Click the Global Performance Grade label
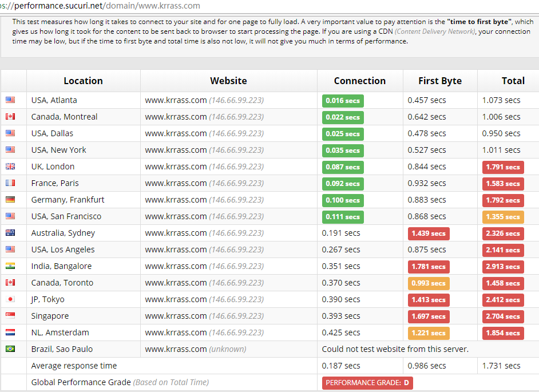Image resolution: width=539 pixels, height=392 pixels. [120, 382]
